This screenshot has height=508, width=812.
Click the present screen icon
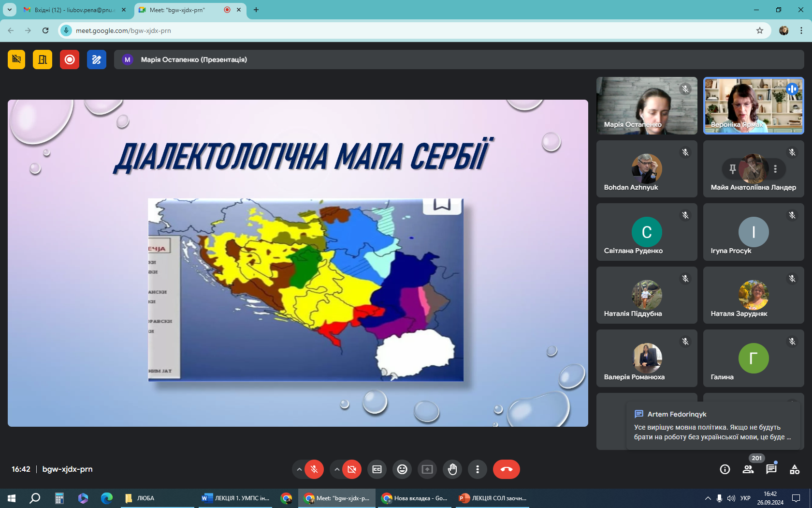pos(427,469)
